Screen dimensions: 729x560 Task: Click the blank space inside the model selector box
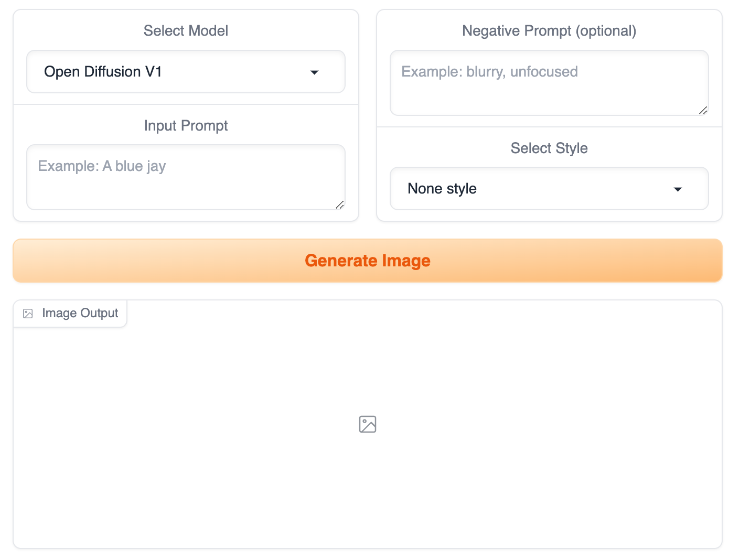[236, 72]
